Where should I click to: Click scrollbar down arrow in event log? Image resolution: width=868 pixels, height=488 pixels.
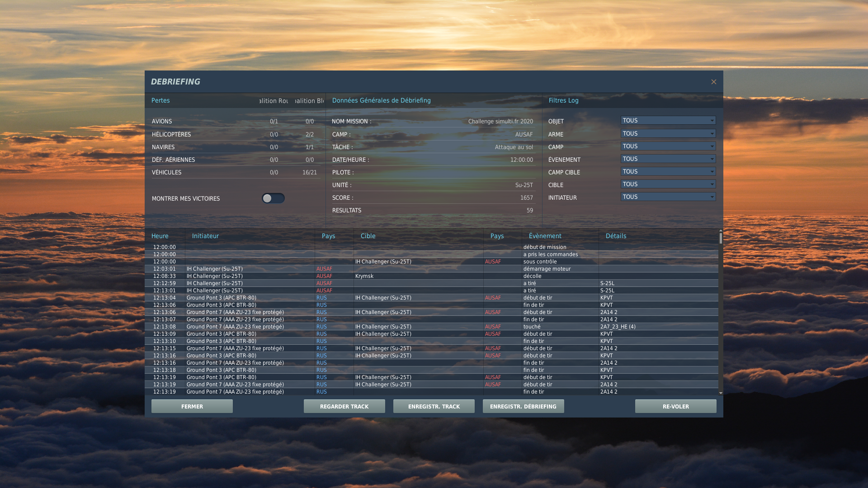coord(721,393)
